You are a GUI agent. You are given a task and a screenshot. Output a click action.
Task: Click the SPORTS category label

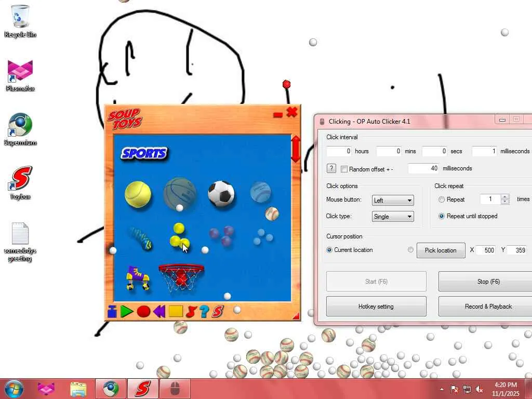point(144,153)
